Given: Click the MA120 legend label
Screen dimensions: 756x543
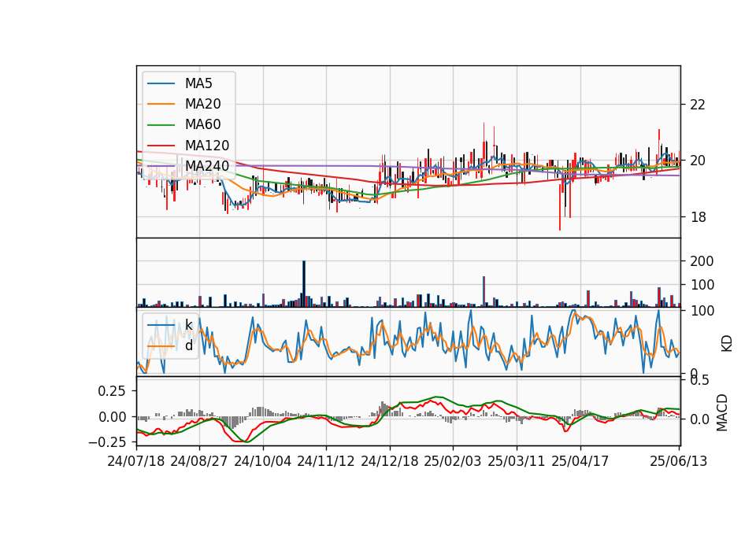Looking at the screenshot, I should point(207,146).
